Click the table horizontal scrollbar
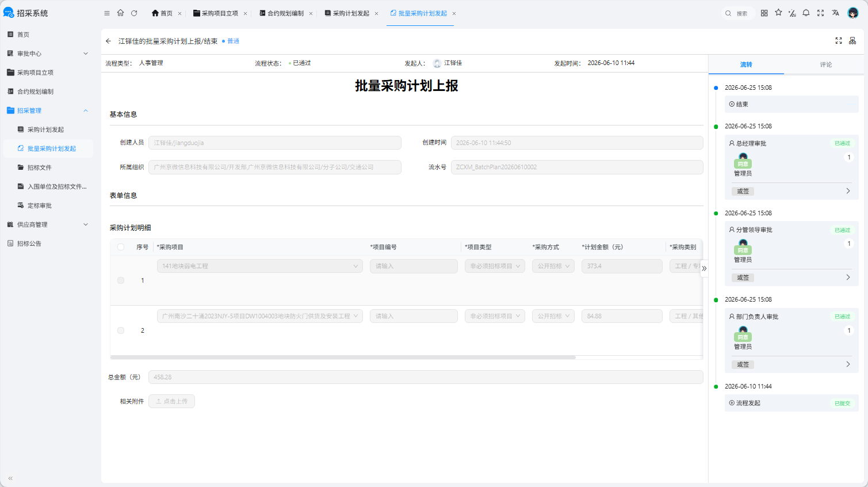Image resolution: width=868 pixels, height=487 pixels. 343,357
